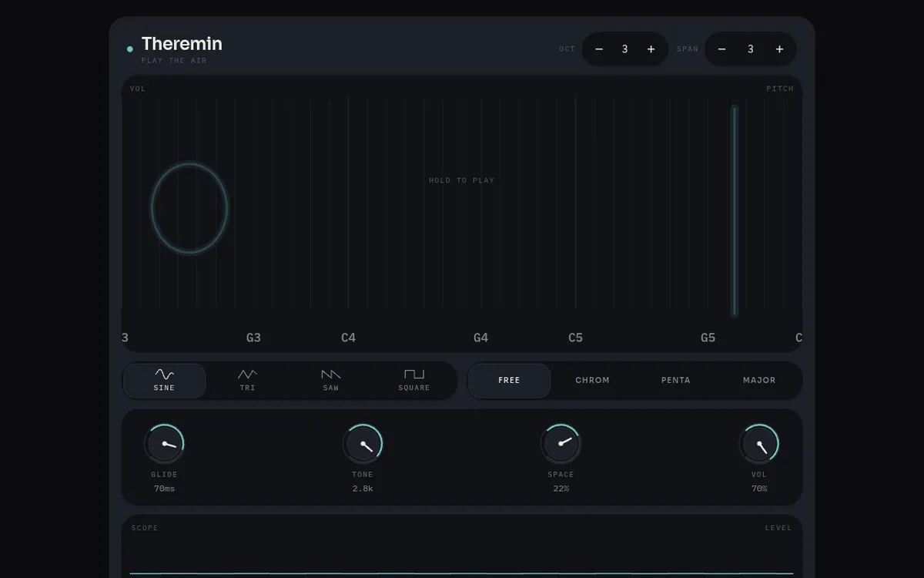Select the Triangle waveform
The image size is (924, 578).
pyautogui.click(x=247, y=381)
